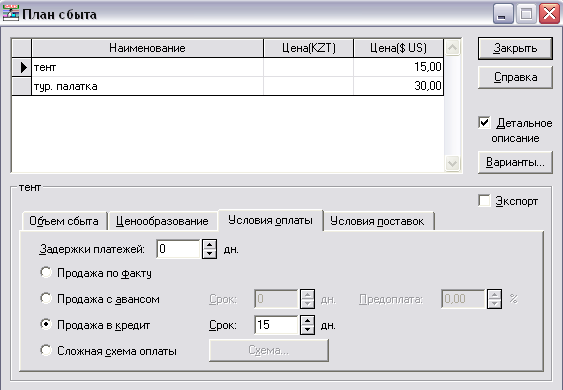Enable the Экспорт checkbox

click(484, 201)
